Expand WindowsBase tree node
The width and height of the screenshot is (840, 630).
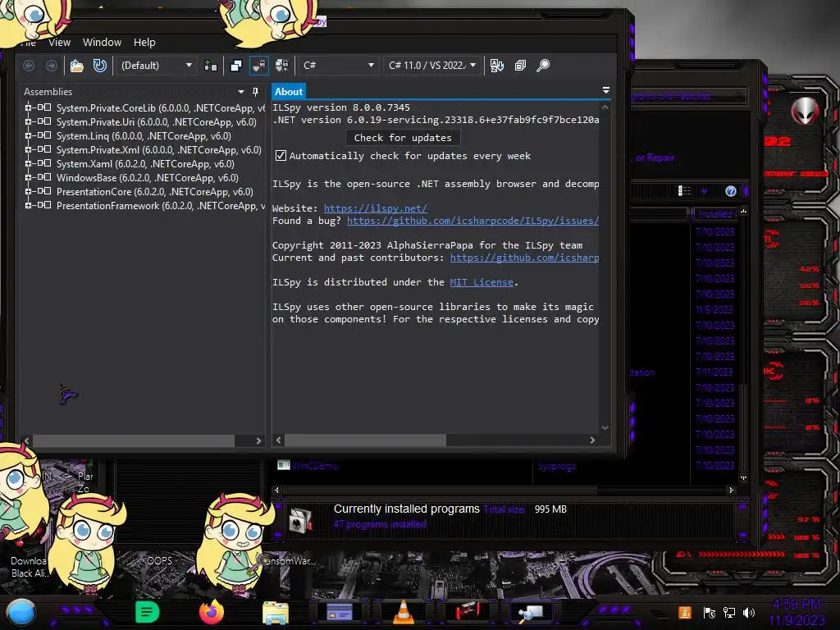click(28, 177)
